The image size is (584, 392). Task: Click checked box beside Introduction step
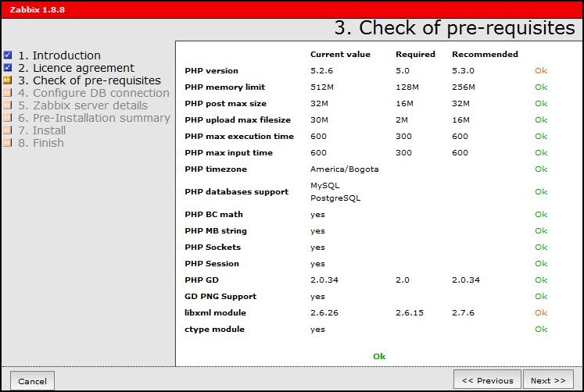coord(8,55)
